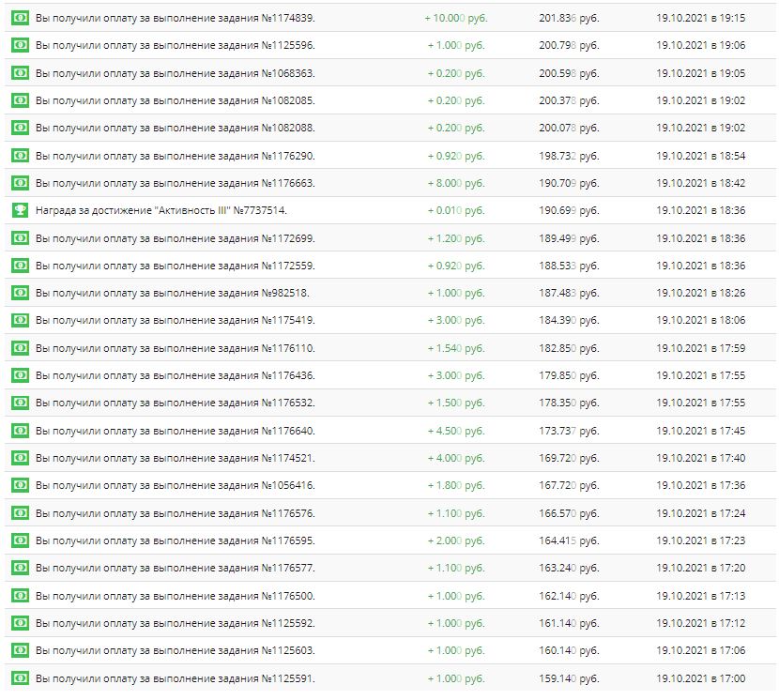Click the '+ 1.540 руб.' amount
The width and height of the screenshot is (779, 700).
coord(456,348)
